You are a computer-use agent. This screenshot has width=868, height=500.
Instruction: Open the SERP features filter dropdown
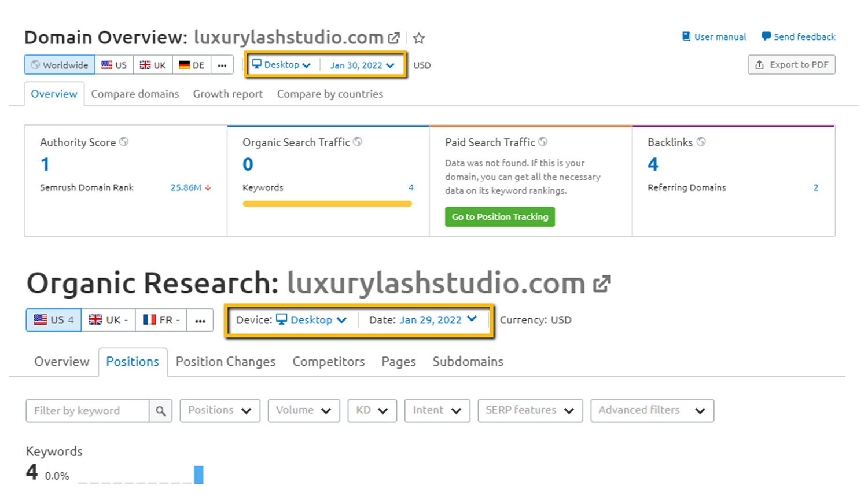pyautogui.click(x=529, y=410)
